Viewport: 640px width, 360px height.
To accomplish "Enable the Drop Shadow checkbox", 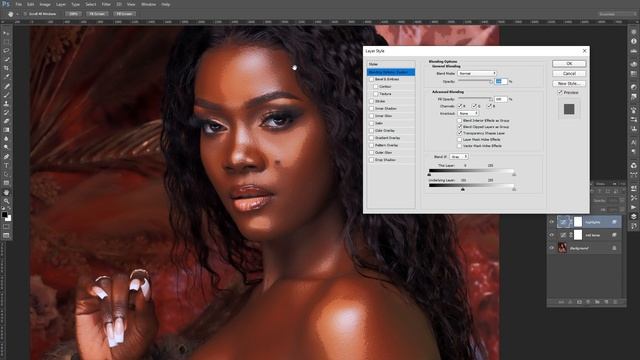I will point(371,160).
